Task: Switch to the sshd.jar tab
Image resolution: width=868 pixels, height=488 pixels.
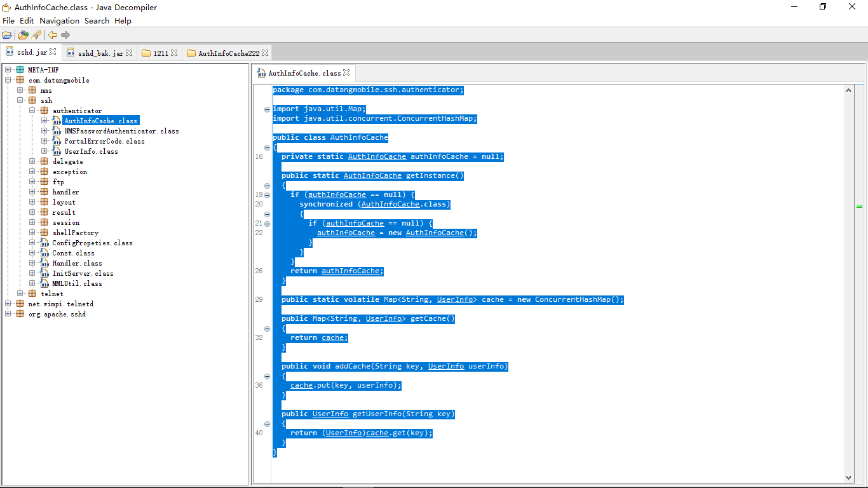Action: 32,52
